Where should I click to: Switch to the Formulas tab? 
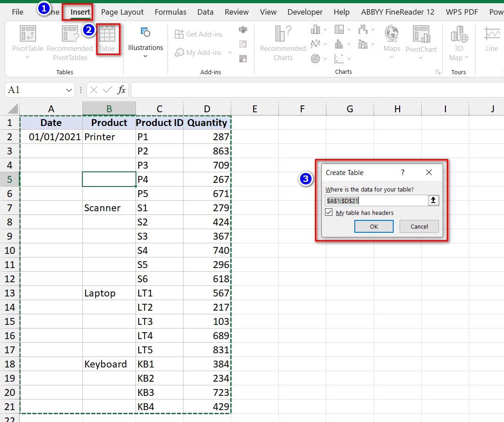(170, 12)
